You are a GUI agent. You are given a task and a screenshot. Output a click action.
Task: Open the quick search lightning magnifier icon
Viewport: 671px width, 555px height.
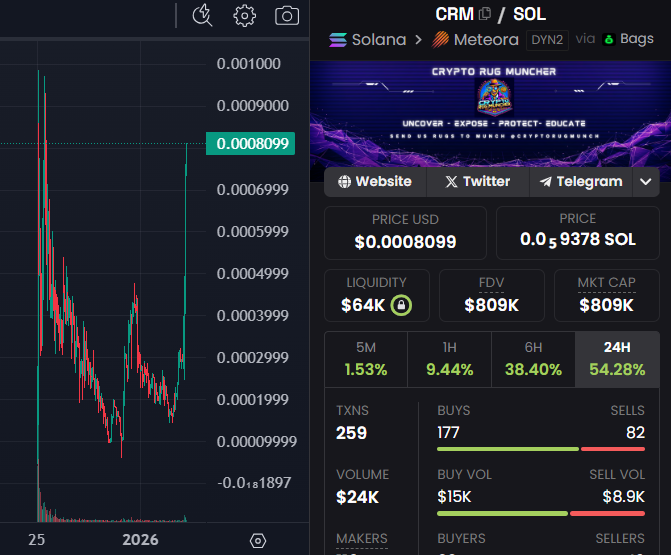(202, 16)
